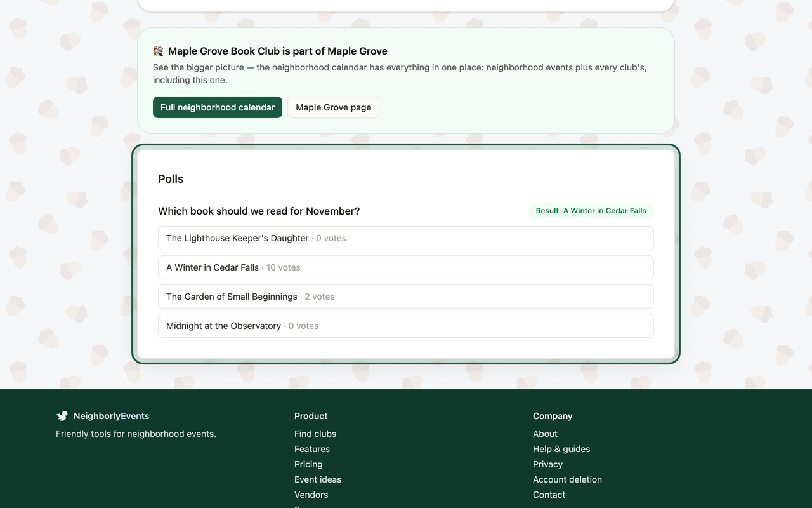Viewport: 812px width, 508px height.
Task: Open the Account deletion link
Action: click(x=568, y=479)
